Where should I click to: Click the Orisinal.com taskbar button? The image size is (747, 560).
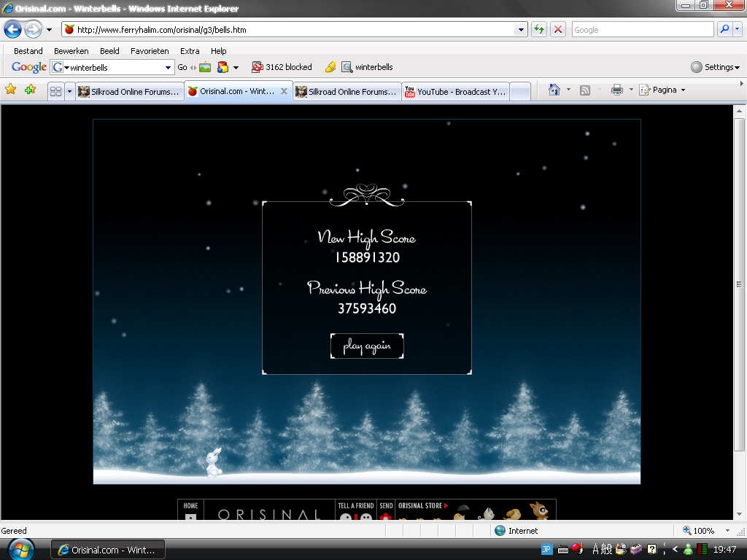click(x=108, y=550)
